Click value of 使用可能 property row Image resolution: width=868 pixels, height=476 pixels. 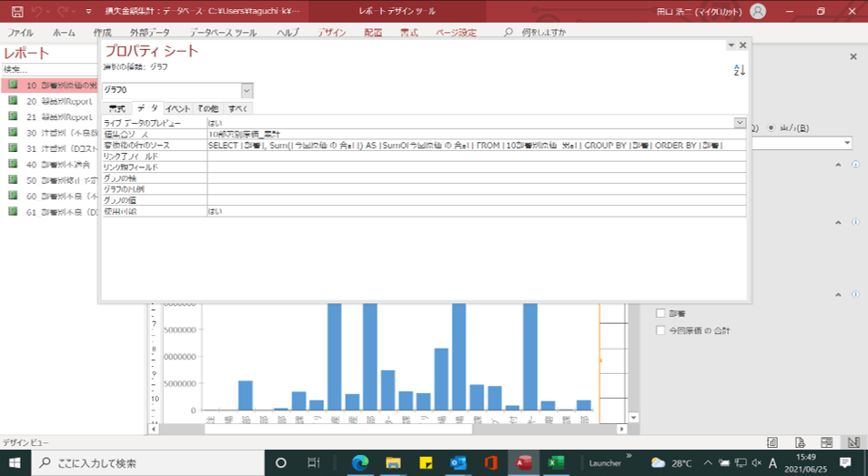477,211
